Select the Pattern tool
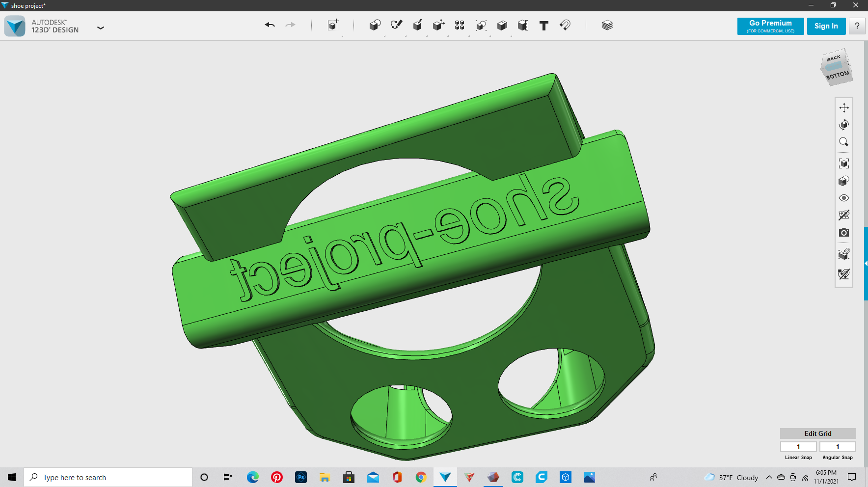 tap(460, 25)
